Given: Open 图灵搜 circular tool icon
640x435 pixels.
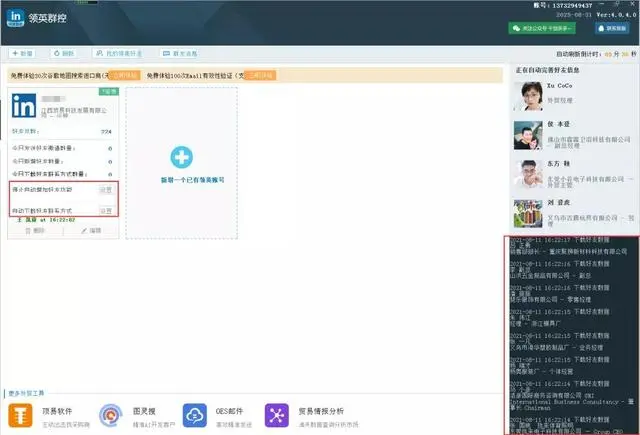Looking at the screenshot, I should point(111,415).
